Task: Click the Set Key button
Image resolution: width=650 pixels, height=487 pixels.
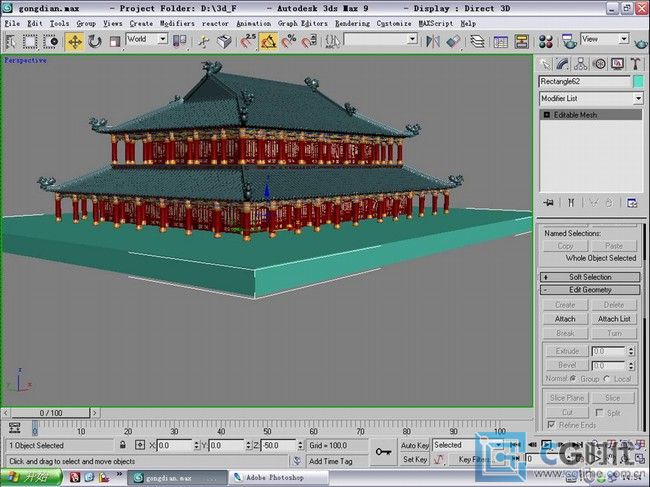Action: pyautogui.click(x=415, y=459)
